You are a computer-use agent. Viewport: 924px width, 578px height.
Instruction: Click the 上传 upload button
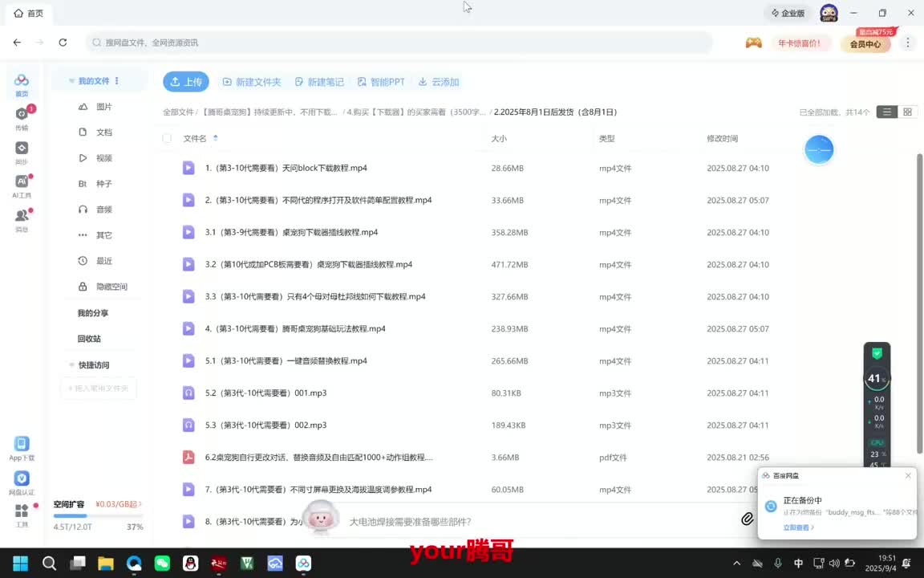186,82
